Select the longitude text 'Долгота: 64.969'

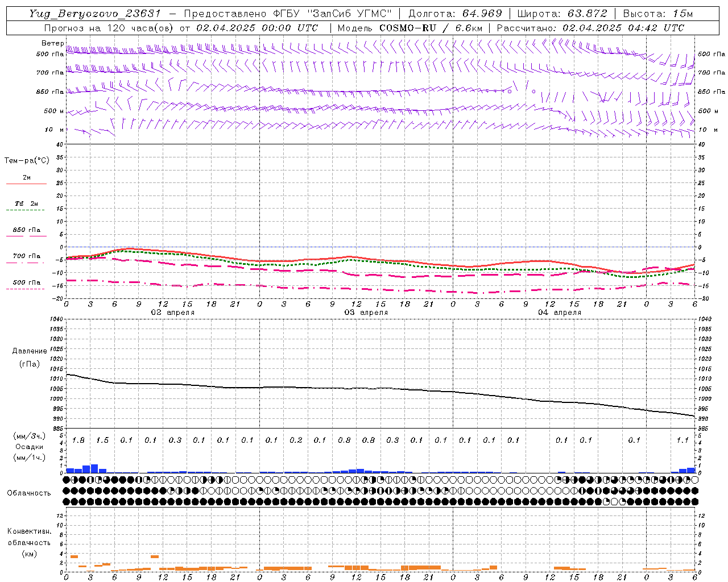(455, 14)
